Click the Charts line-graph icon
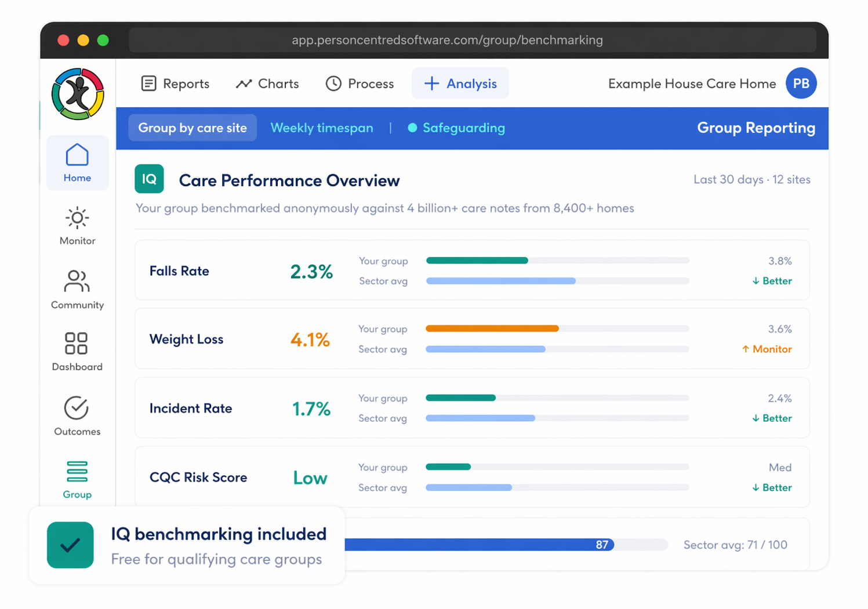Screen dimensions: 868x609 click(x=244, y=84)
